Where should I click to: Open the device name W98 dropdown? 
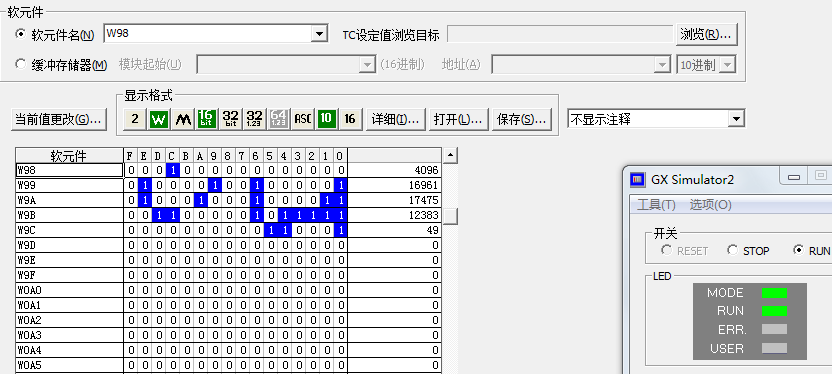318,34
